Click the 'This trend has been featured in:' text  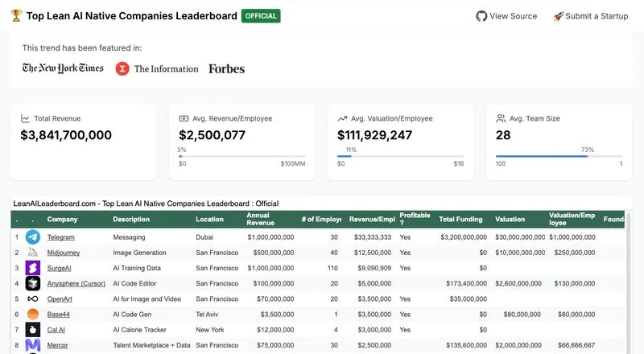point(82,47)
